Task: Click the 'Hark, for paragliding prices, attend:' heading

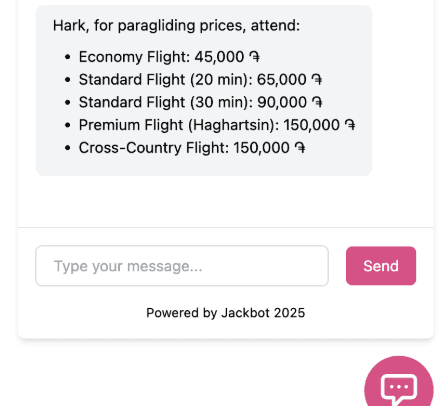Action: click(x=176, y=26)
